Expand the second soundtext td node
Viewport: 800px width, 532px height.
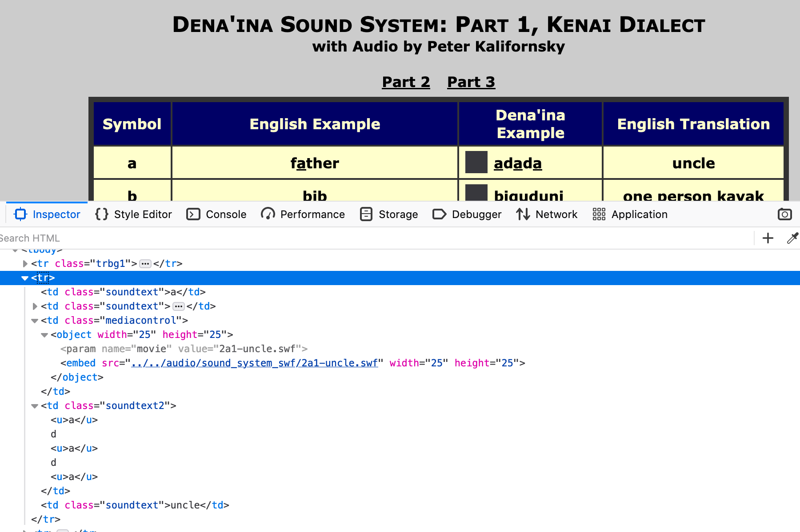(x=35, y=306)
